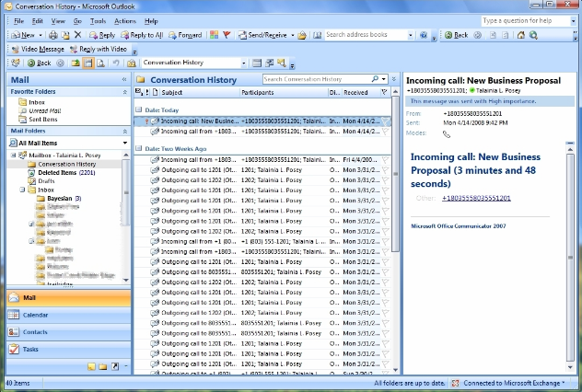The height and width of the screenshot is (392, 582).
Task: Select Conversation History folder in tree
Action: click(x=67, y=164)
